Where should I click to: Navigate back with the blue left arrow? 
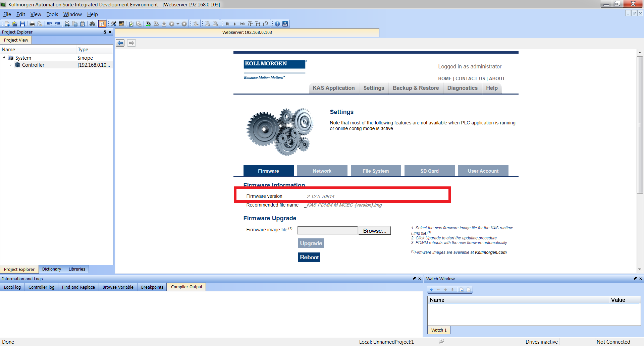(x=120, y=43)
